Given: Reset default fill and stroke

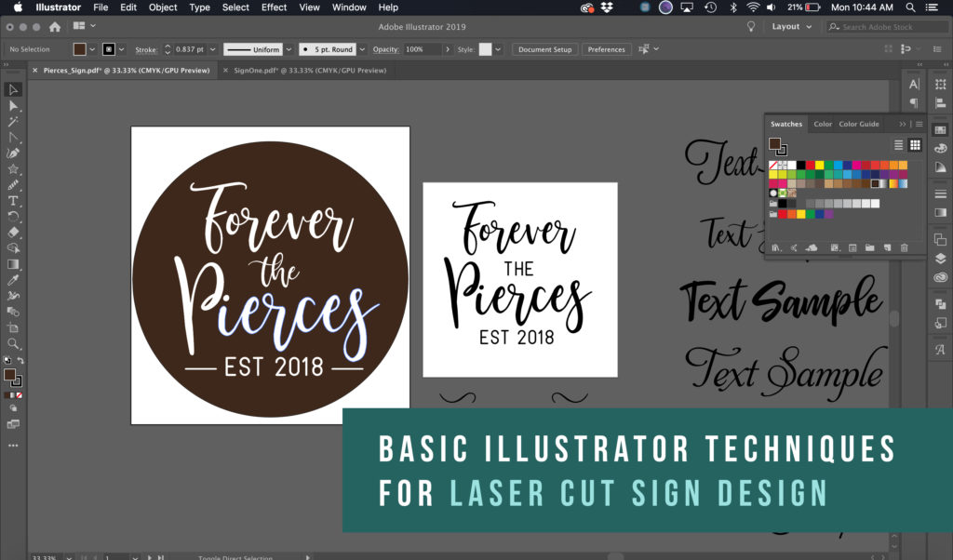Looking at the screenshot, I should pos(7,360).
